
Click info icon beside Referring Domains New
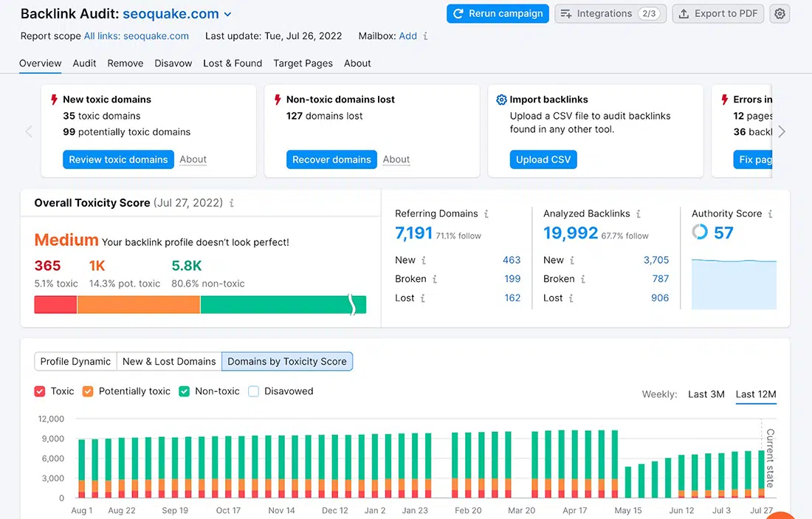[x=423, y=261]
